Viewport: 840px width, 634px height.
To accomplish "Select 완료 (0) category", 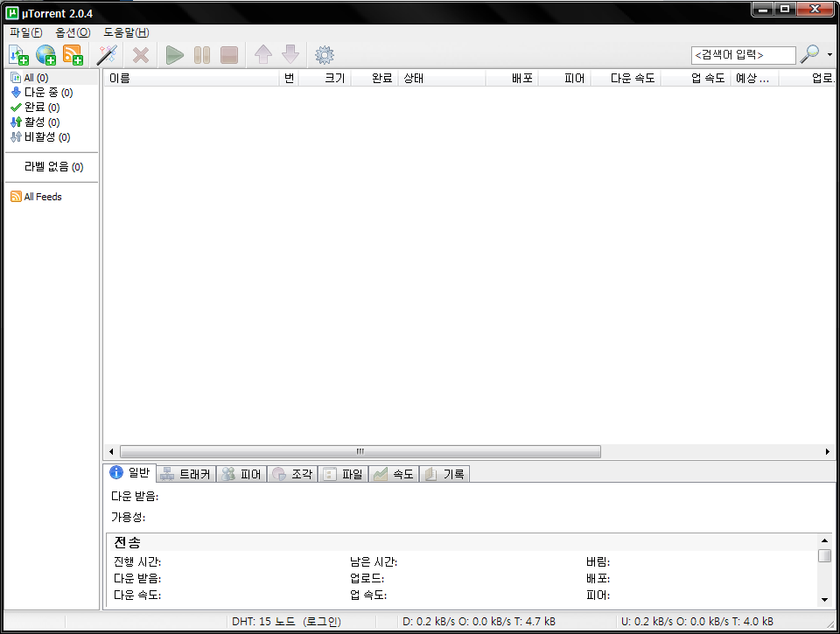I will (x=35, y=108).
